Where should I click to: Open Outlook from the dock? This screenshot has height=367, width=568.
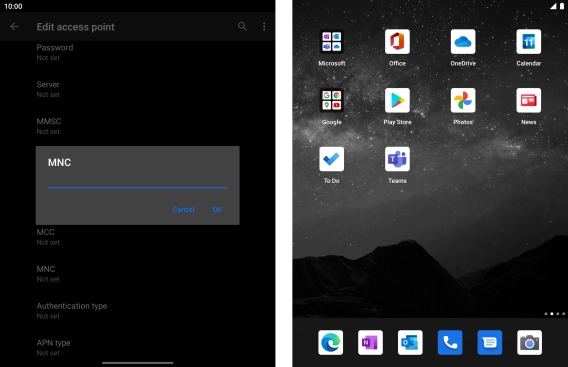pos(410,342)
